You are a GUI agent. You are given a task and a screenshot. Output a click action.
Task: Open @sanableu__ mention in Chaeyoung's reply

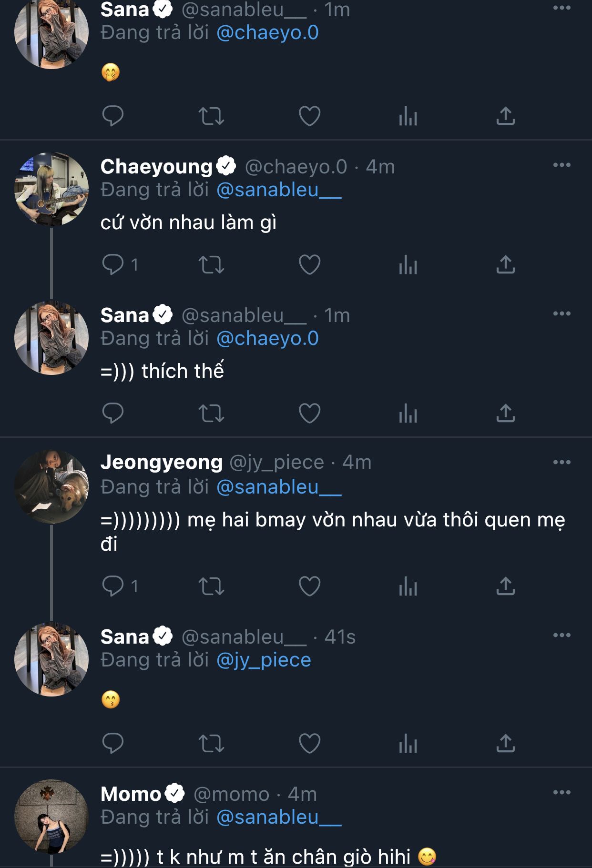click(279, 190)
